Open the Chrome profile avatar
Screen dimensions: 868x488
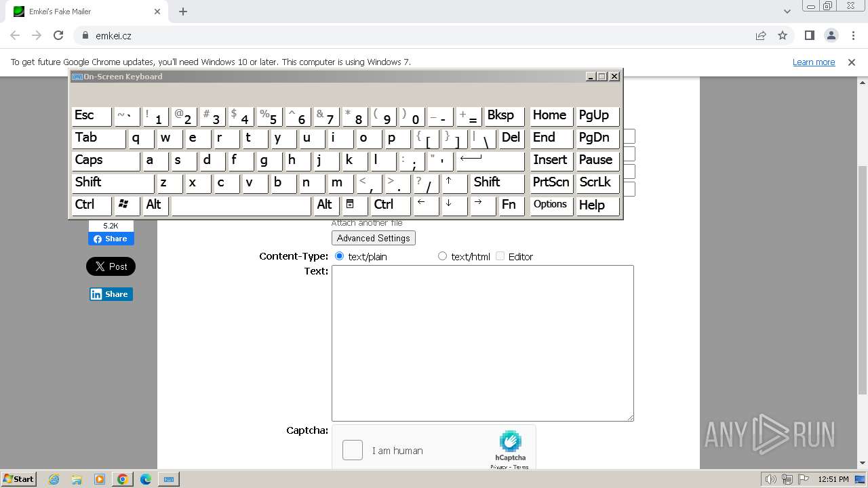831,35
